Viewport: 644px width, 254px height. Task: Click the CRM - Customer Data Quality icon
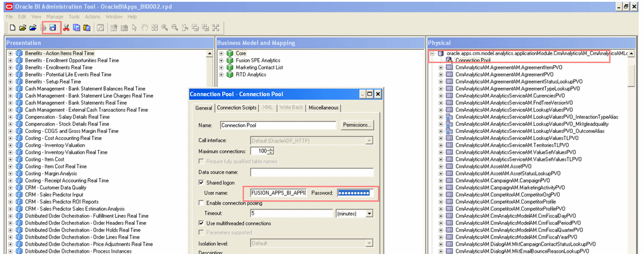coord(19,188)
